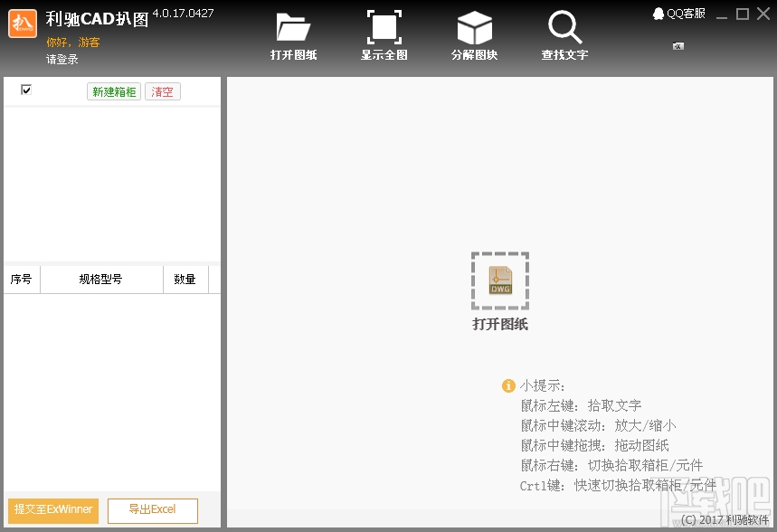Click the central DWG open drawing icon
777x532 pixels.
pyautogui.click(x=499, y=281)
